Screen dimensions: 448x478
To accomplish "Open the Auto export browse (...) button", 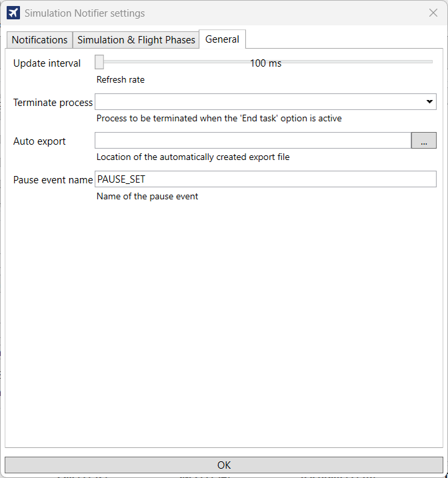I will click(x=423, y=141).
